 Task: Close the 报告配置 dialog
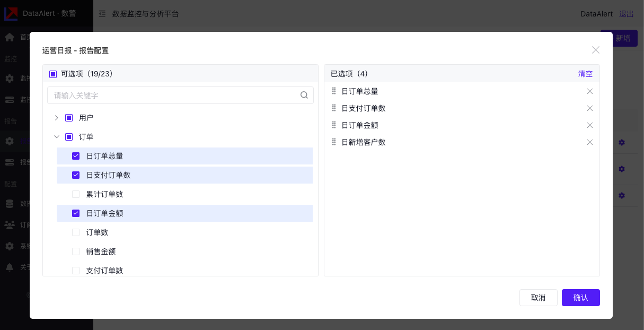pyautogui.click(x=596, y=50)
